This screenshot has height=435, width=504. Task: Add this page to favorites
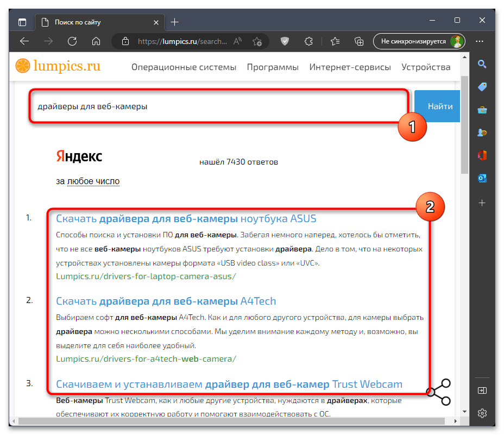257,41
